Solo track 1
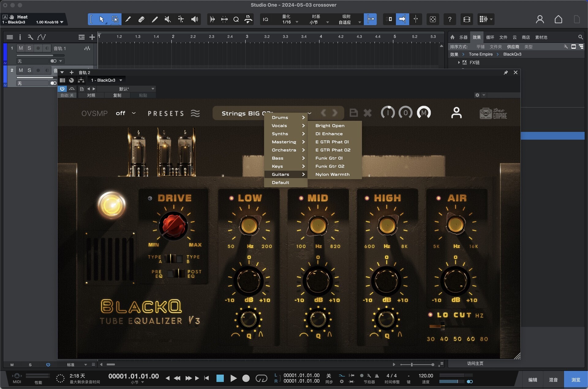588x389 pixels. pyautogui.click(x=29, y=48)
